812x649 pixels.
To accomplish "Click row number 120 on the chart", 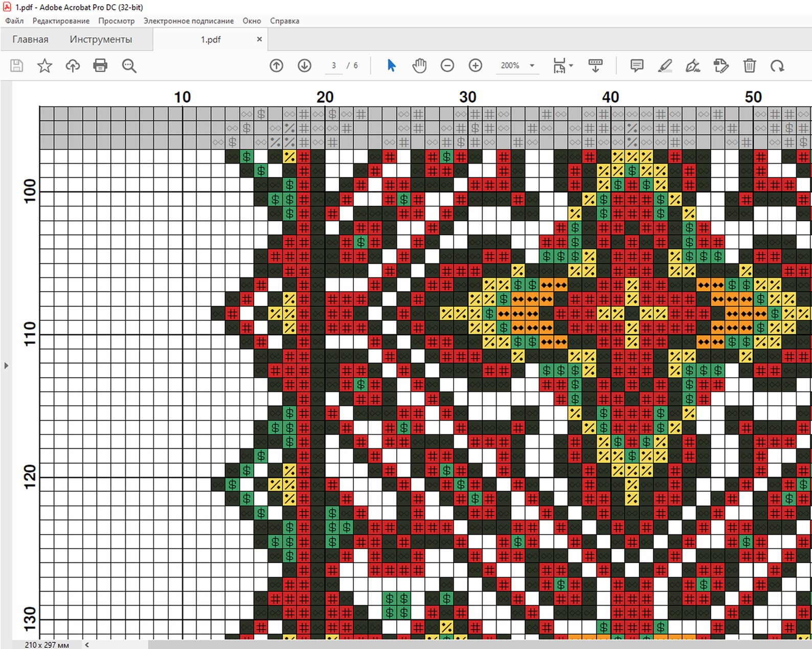I will pos(30,476).
